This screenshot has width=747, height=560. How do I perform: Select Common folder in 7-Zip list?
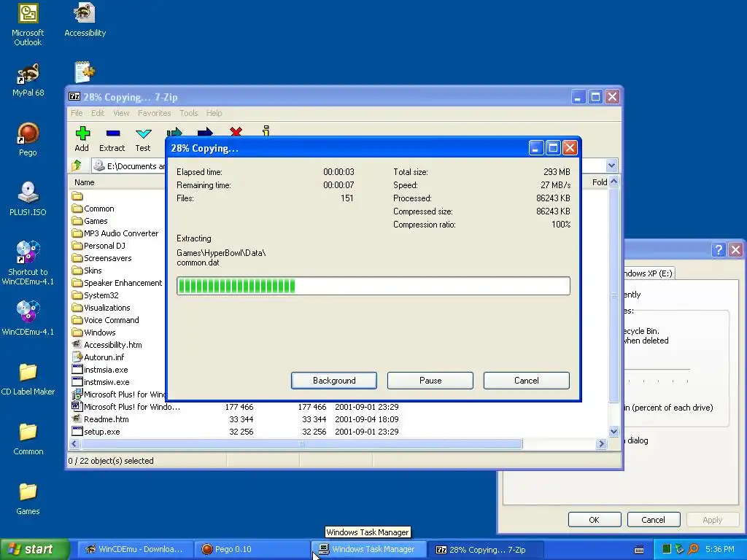click(x=93, y=209)
